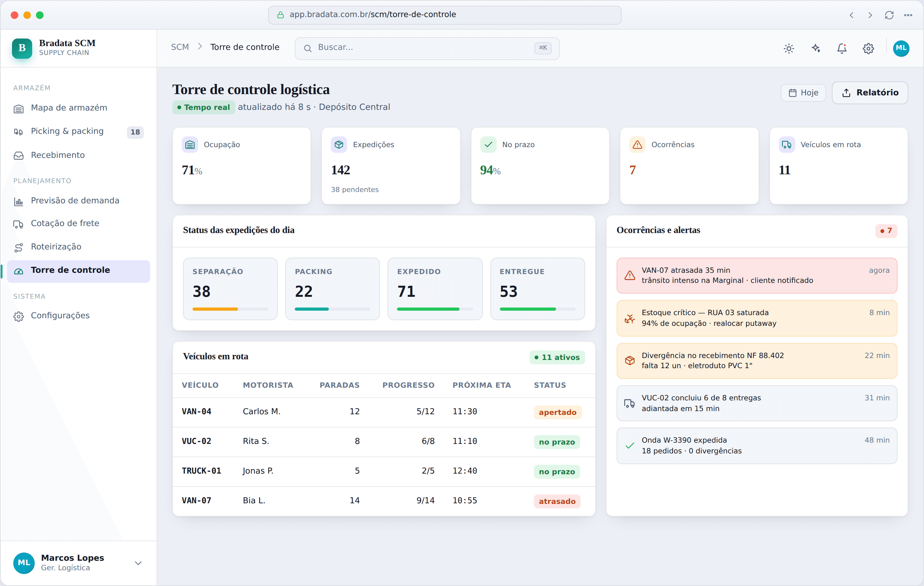Screen dimensions: 924x586
Task: Expand the Marcos Lopes profile chevron
Action: coord(138,563)
